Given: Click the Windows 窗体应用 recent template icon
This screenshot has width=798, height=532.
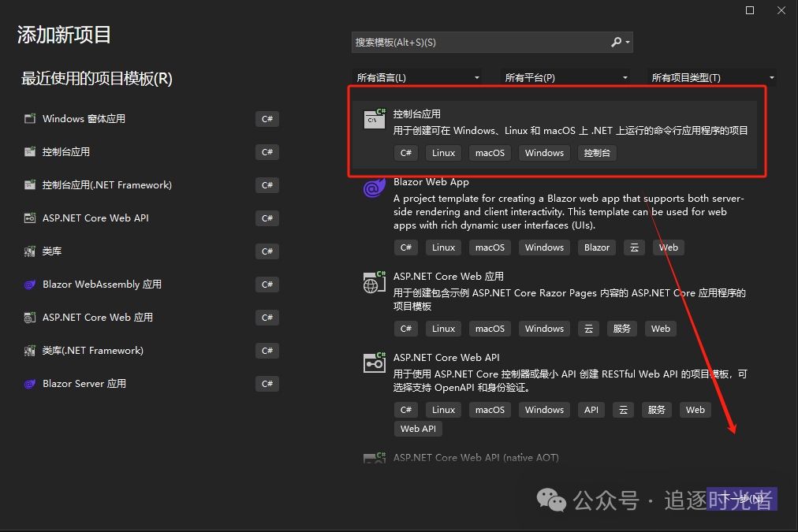Looking at the screenshot, I should 30,118.
